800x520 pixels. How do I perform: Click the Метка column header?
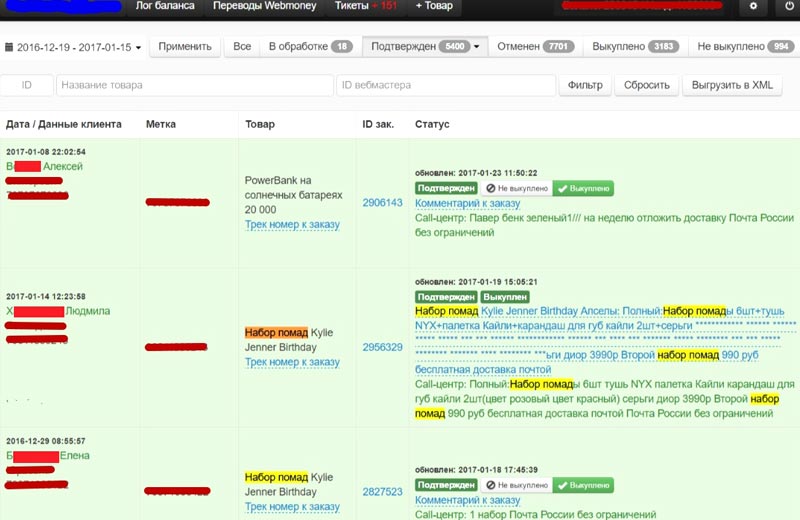pyautogui.click(x=161, y=124)
